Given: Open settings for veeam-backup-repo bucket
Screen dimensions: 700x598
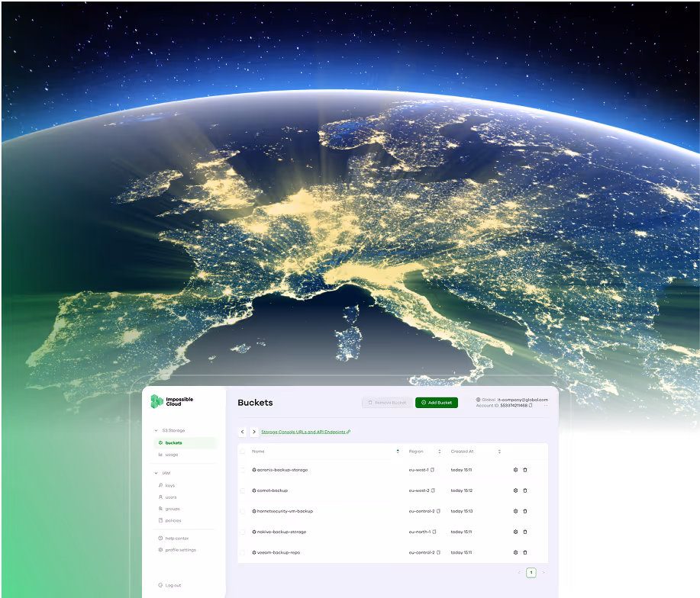Looking at the screenshot, I should click(515, 552).
